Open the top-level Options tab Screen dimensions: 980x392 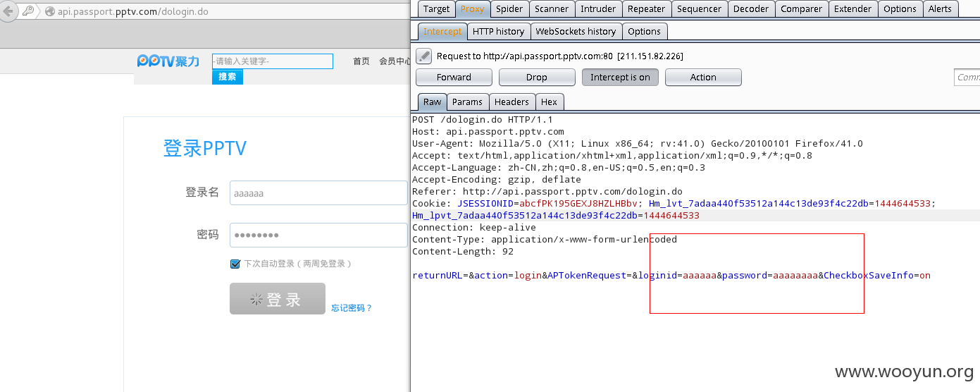point(900,8)
